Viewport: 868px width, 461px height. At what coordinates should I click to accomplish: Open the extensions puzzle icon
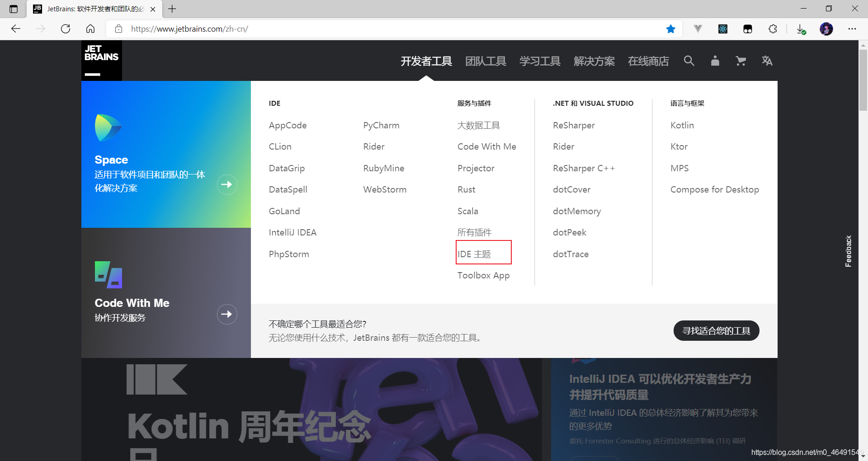coord(773,29)
